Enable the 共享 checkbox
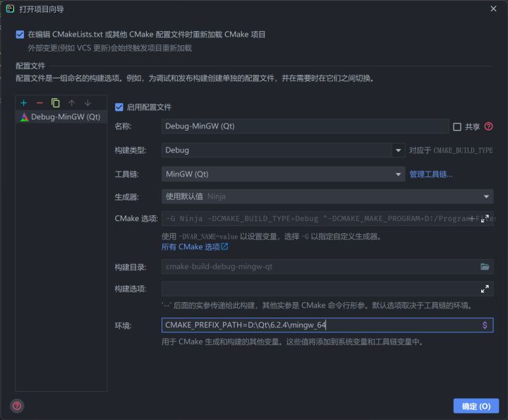Screen dimensions: 508x420 coord(457,127)
